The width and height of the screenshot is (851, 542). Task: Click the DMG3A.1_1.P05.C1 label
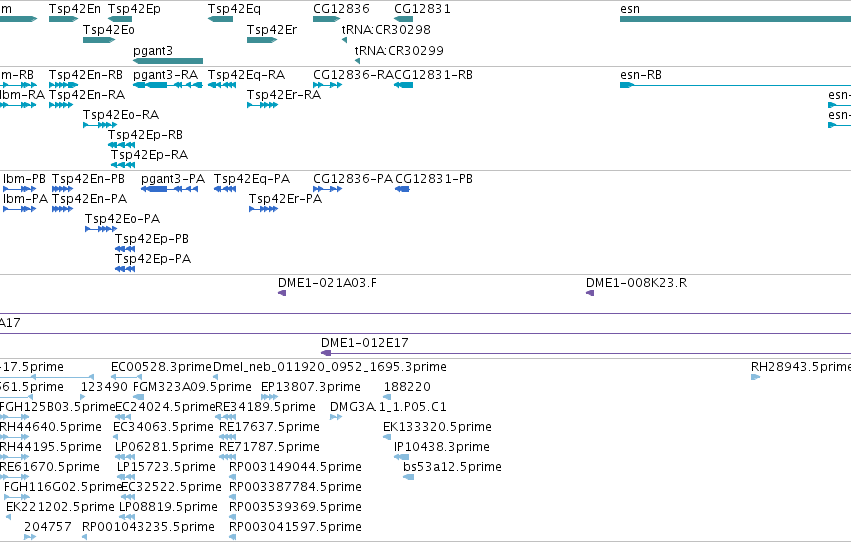coord(388,407)
